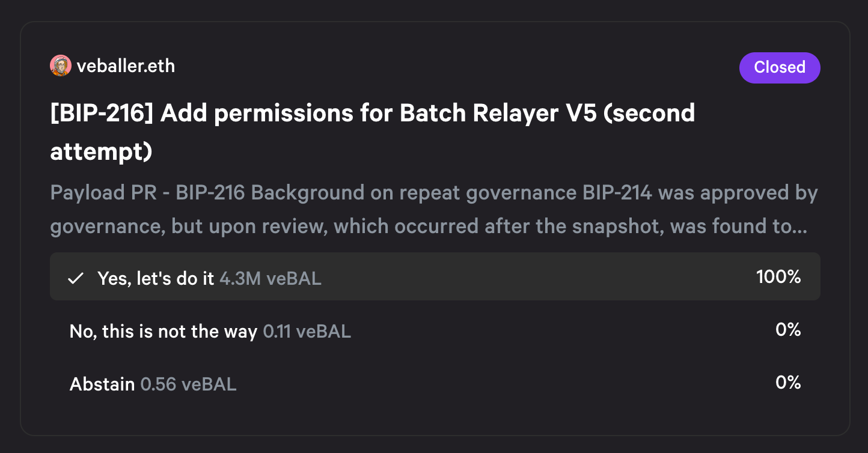Image resolution: width=868 pixels, height=453 pixels.
Task: Click the 4.3M veBAL vote count
Action: 270,279
